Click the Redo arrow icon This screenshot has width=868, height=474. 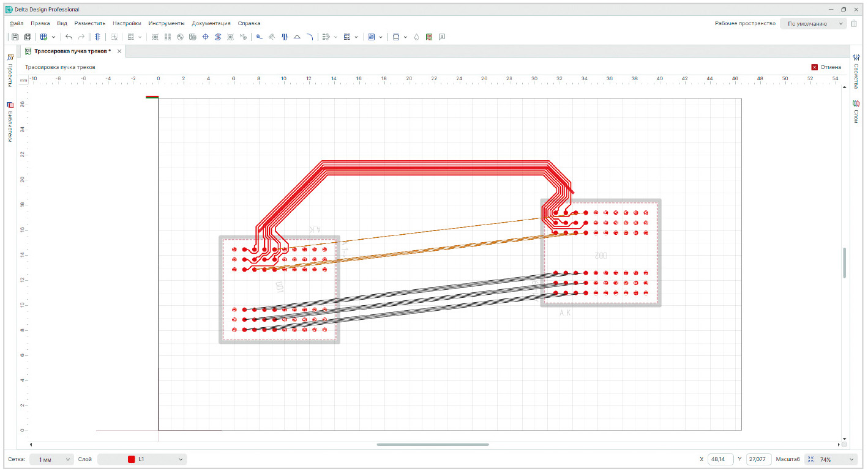81,37
